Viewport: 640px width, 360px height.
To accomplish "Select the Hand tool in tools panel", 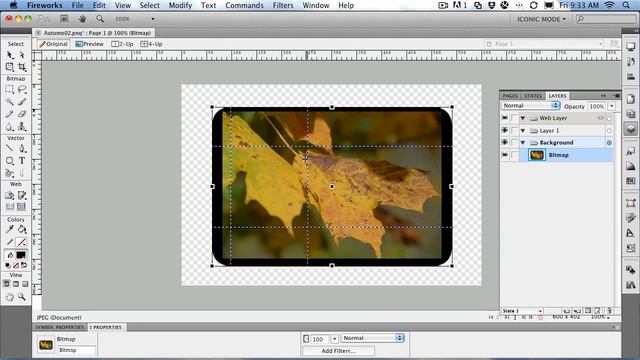I will [x=10, y=297].
